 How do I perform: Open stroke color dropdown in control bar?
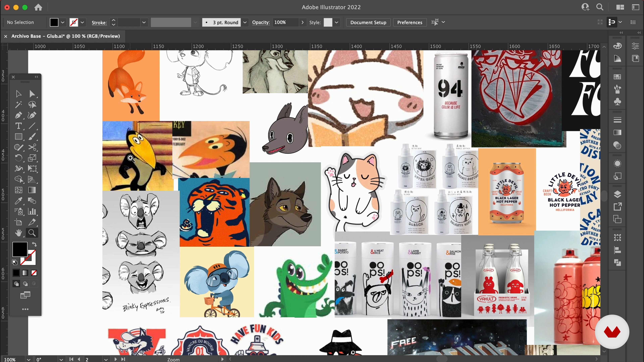tap(82, 22)
